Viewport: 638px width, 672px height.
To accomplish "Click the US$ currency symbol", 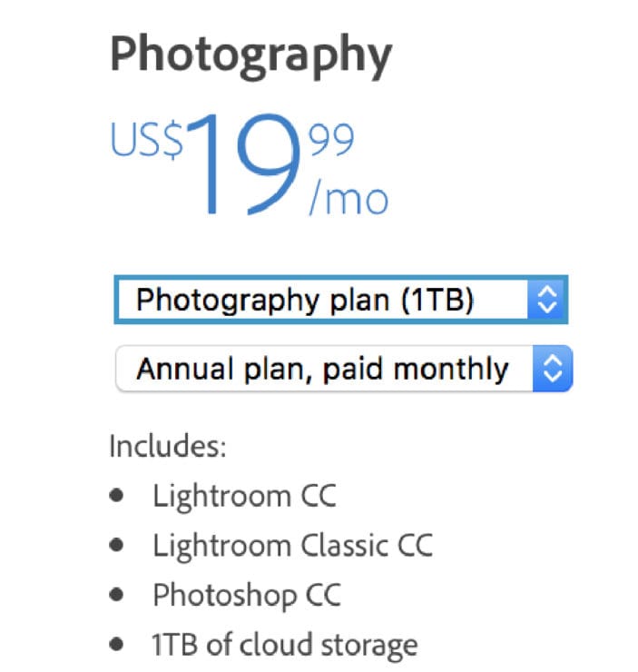I will point(147,140).
